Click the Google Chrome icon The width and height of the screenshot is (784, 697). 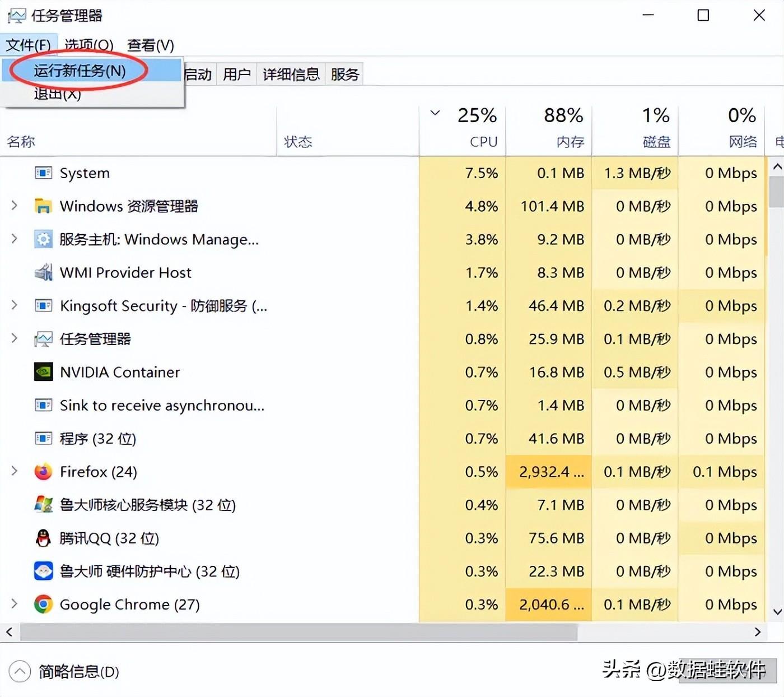click(43, 604)
